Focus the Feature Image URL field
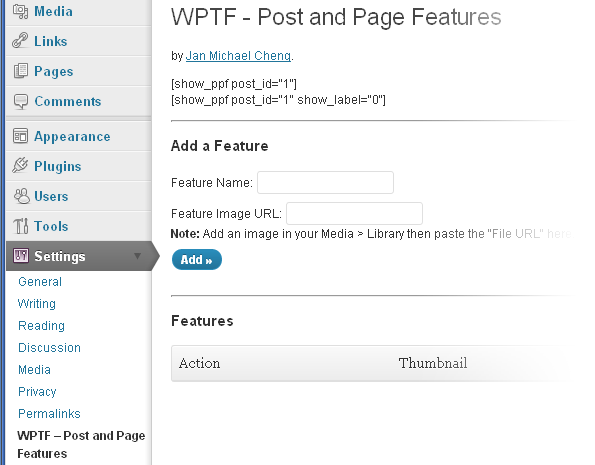 [354, 213]
